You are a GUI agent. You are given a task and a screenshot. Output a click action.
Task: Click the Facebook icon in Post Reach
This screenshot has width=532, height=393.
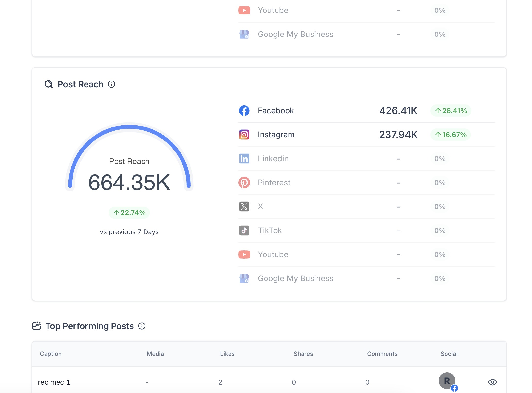point(244,111)
